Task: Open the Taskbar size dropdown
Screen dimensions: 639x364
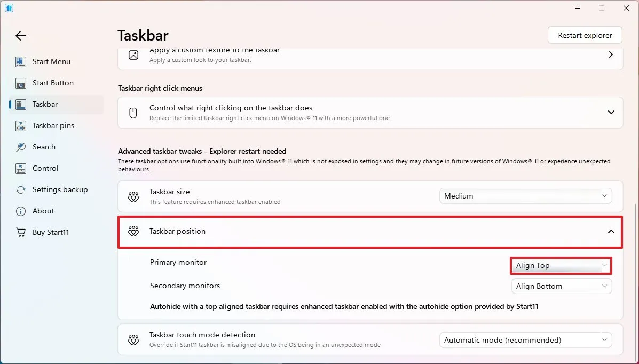Action: [x=525, y=196]
